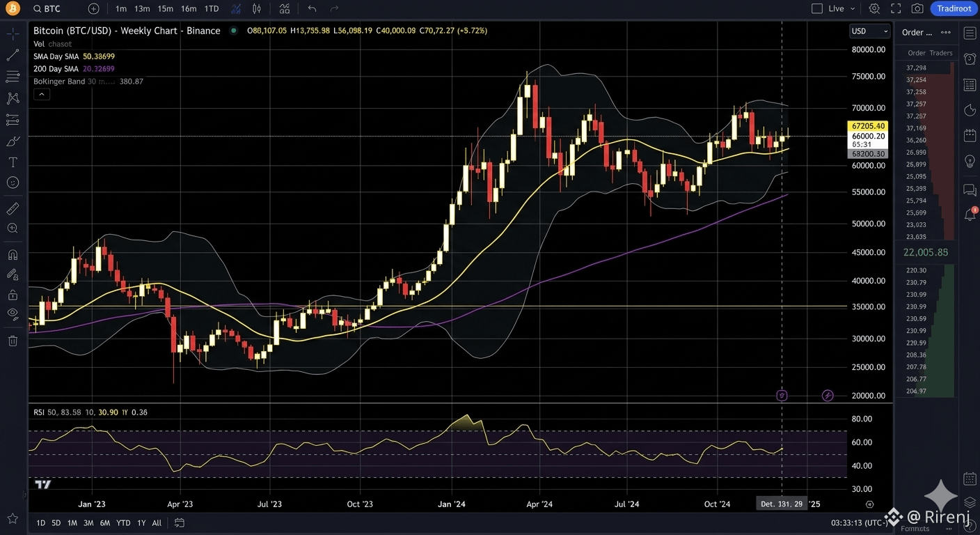The width and height of the screenshot is (980, 535).
Task: Switch to the 15m timeframe
Action: coord(165,9)
